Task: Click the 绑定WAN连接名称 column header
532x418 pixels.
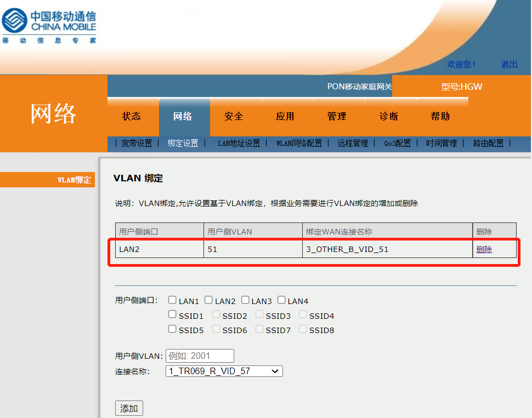Action: click(387, 232)
